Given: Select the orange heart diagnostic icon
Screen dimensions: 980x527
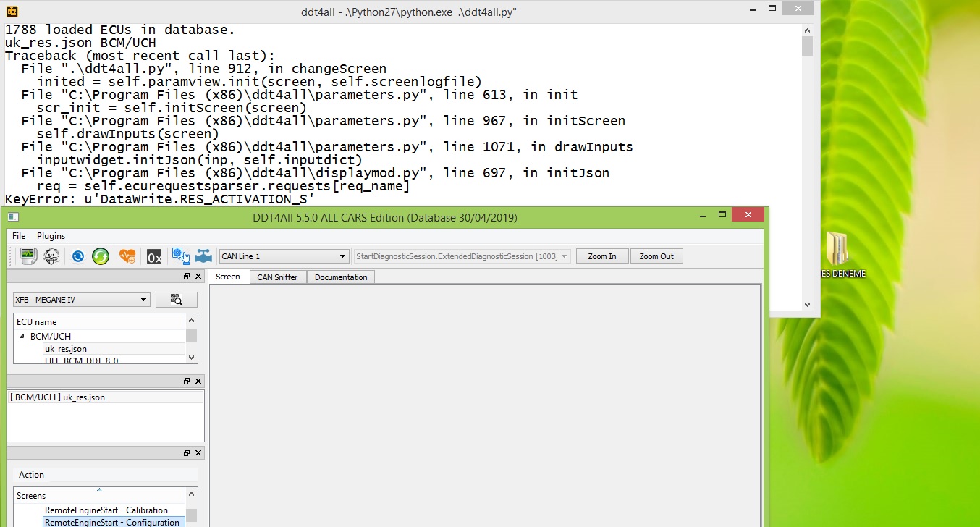Looking at the screenshot, I should [127, 256].
